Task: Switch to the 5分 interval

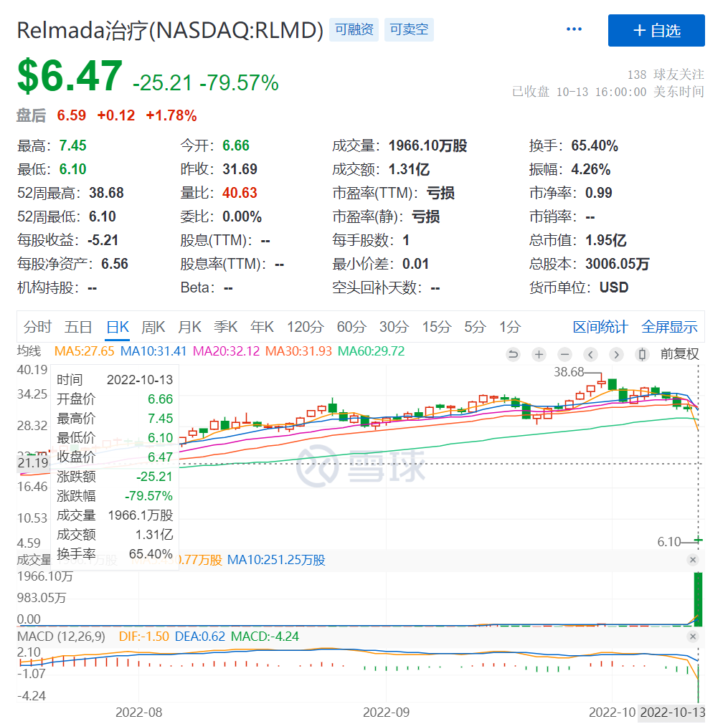Action: [x=475, y=327]
